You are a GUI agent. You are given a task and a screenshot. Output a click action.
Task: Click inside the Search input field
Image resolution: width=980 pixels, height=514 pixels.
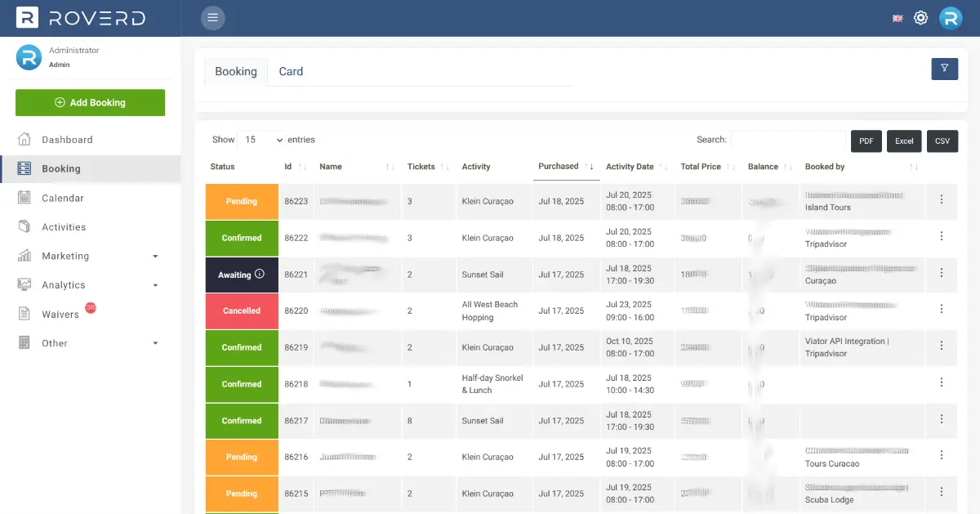click(787, 141)
